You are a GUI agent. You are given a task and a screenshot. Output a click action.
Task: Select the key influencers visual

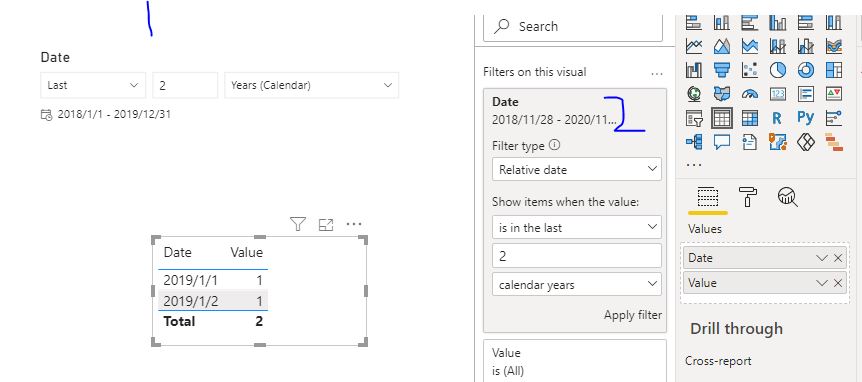tap(834, 118)
